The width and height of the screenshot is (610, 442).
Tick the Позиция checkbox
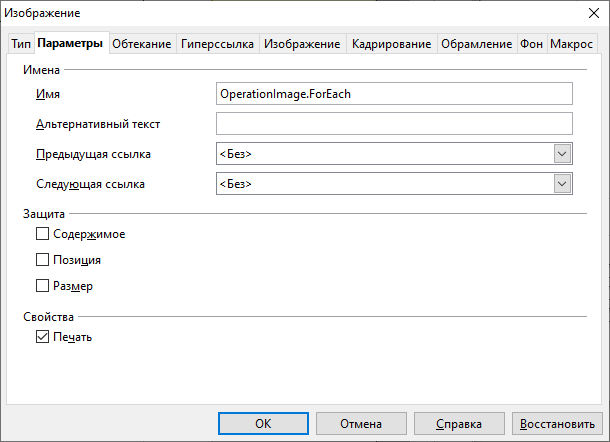[42, 260]
